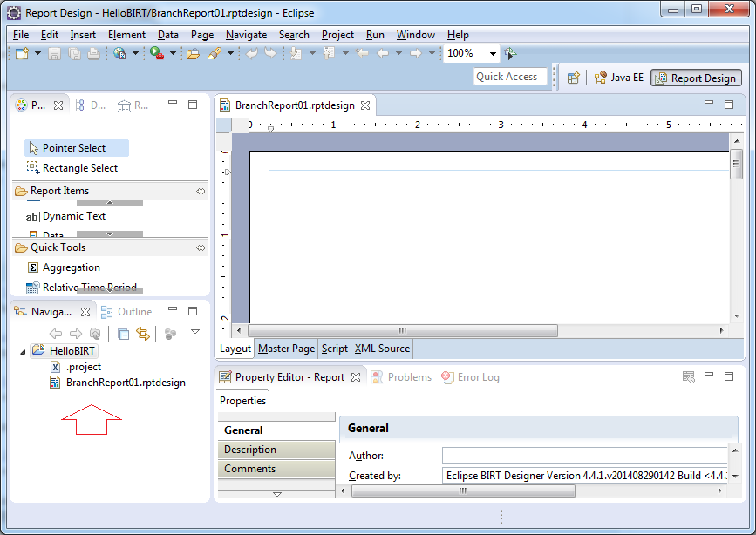Open the Error Log view tab
Viewport: 756px width, 535px height.
(471, 377)
